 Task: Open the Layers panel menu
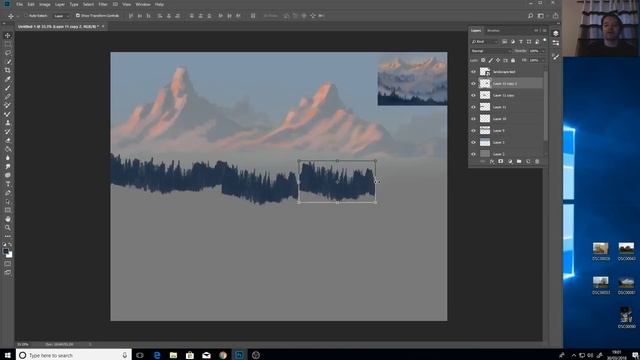click(544, 31)
